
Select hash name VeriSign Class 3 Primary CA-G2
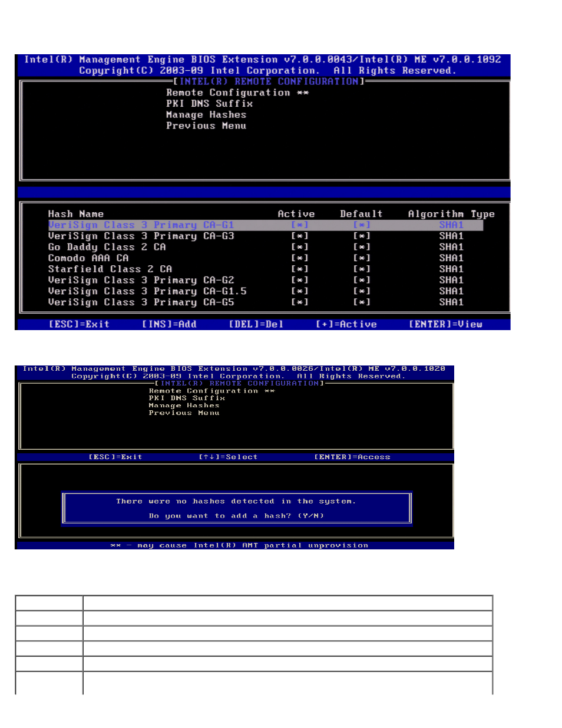click(x=141, y=280)
